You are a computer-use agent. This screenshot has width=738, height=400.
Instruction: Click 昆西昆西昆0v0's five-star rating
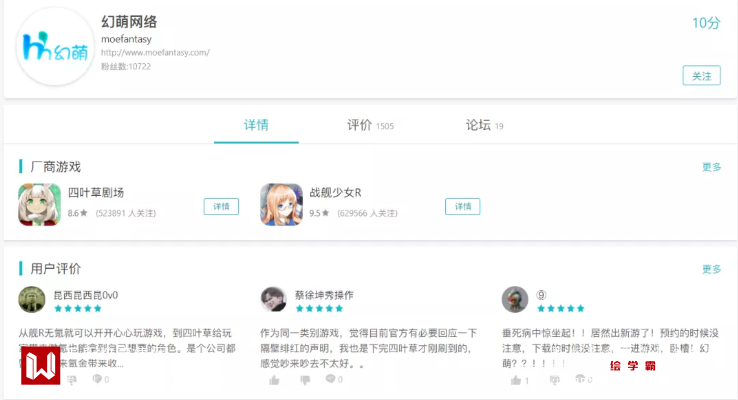[78, 309]
